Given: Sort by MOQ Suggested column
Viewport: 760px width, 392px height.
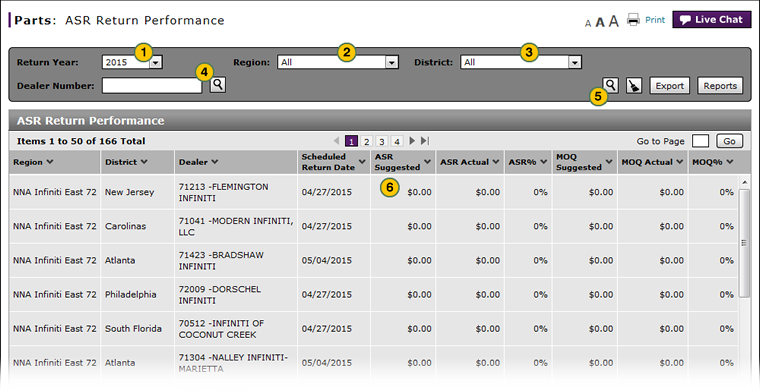Looking at the screenshot, I should (x=584, y=162).
